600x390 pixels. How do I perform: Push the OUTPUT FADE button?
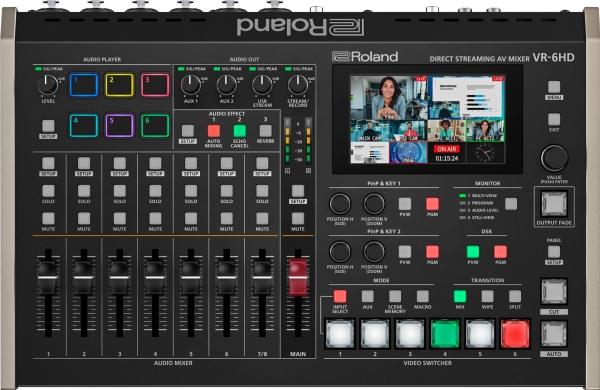[x=554, y=204]
